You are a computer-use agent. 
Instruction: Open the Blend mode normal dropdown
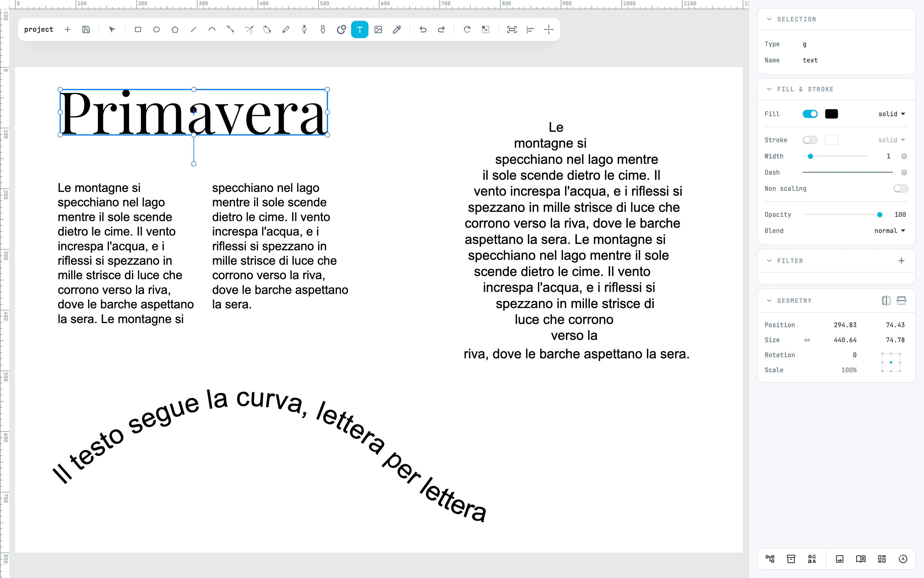pyautogui.click(x=890, y=231)
